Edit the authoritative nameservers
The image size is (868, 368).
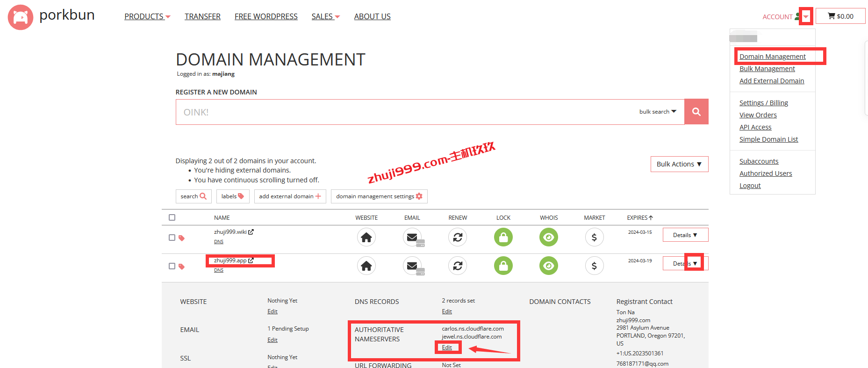[x=447, y=347]
